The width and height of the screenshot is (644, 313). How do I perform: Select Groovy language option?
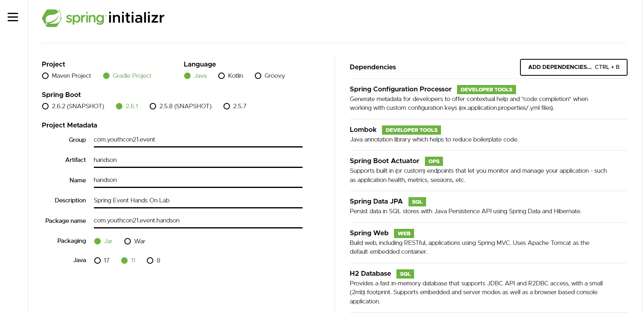coord(258,76)
